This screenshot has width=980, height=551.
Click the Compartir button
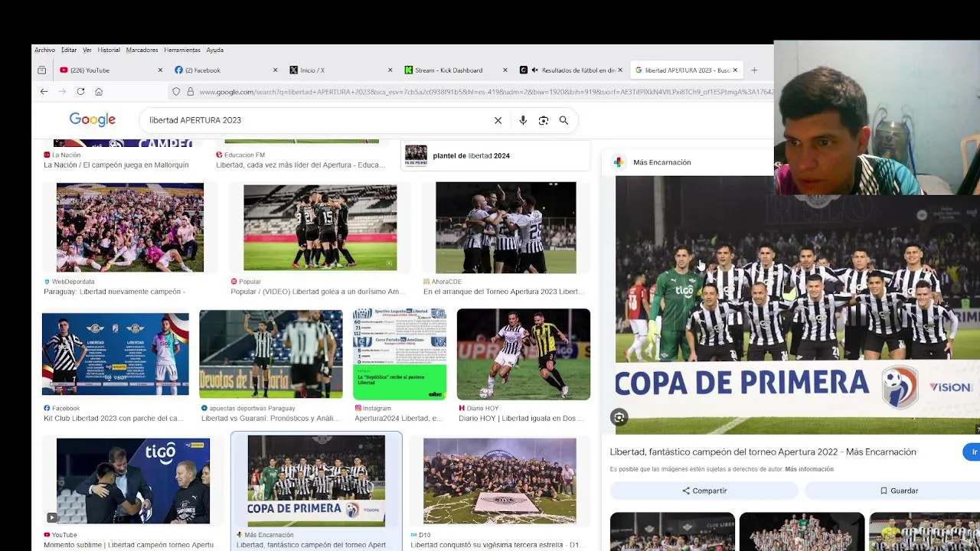tap(704, 491)
